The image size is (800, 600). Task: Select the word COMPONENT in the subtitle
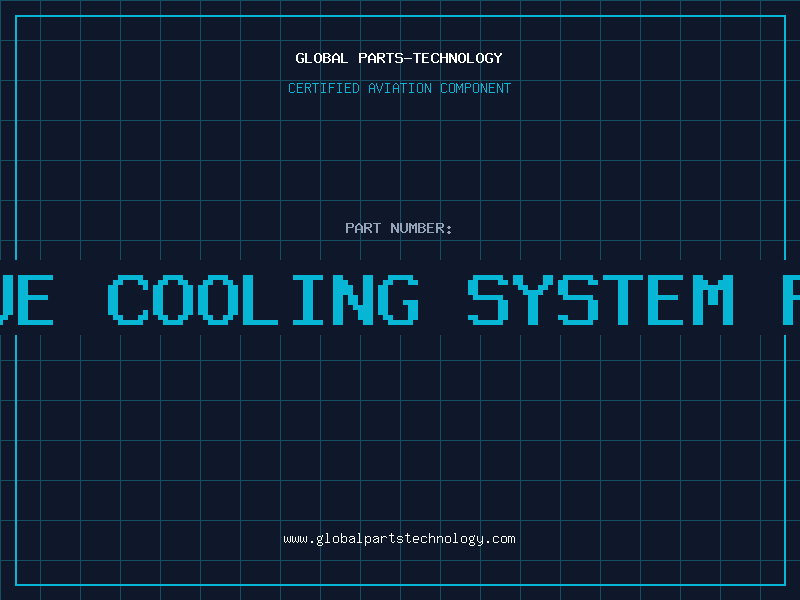click(x=476, y=88)
